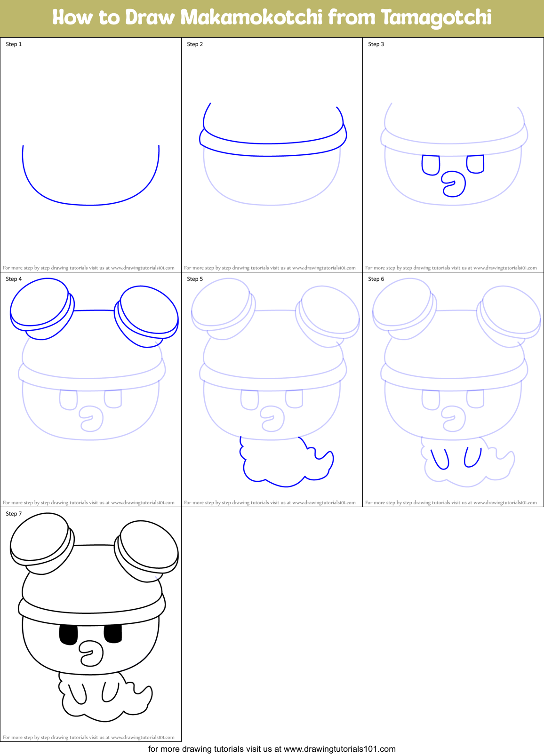
Task: Click the Step 2 panel footer website text
Action: tap(270, 268)
